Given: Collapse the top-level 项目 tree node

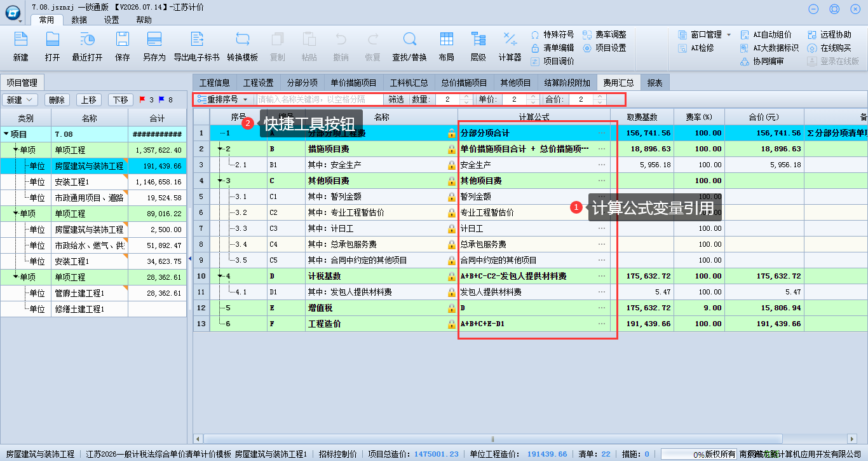Looking at the screenshot, I should tap(6, 134).
